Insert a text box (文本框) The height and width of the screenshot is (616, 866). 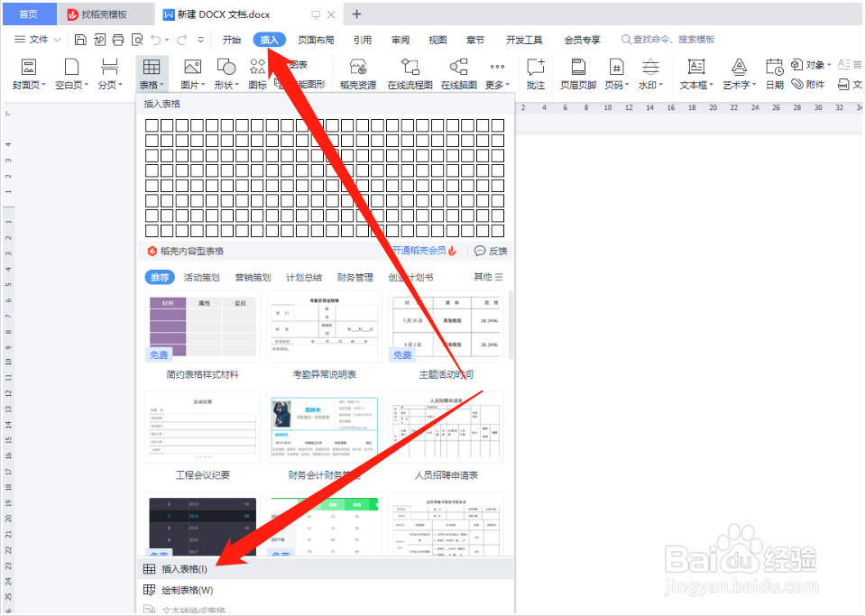696,73
